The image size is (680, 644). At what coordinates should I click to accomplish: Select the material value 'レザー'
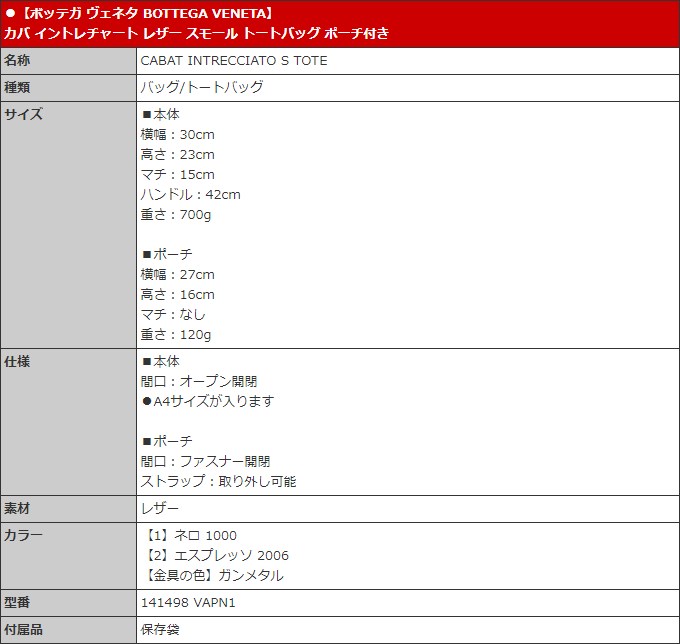160,508
